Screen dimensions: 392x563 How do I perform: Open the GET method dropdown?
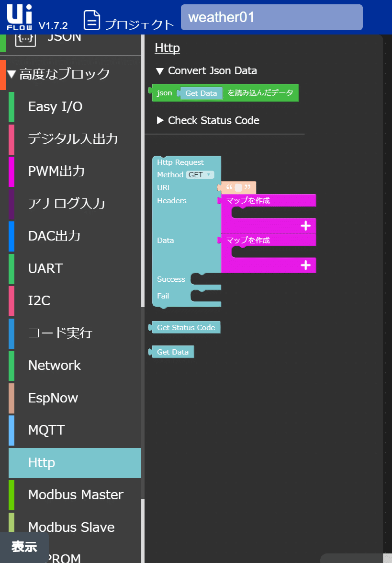(200, 175)
